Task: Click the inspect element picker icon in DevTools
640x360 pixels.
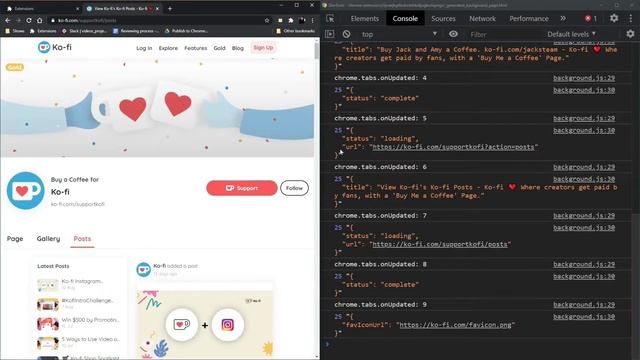Action: point(330,18)
